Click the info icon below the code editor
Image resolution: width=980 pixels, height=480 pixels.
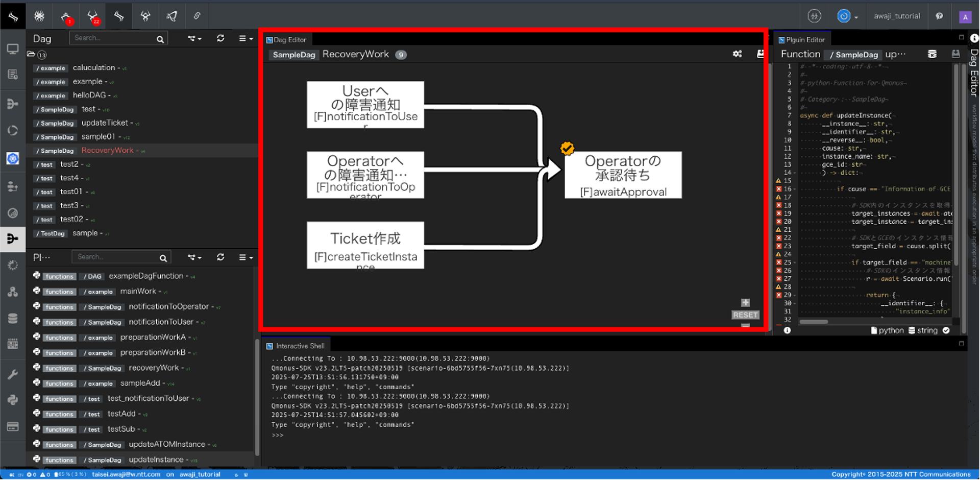click(x=787, y=330)
